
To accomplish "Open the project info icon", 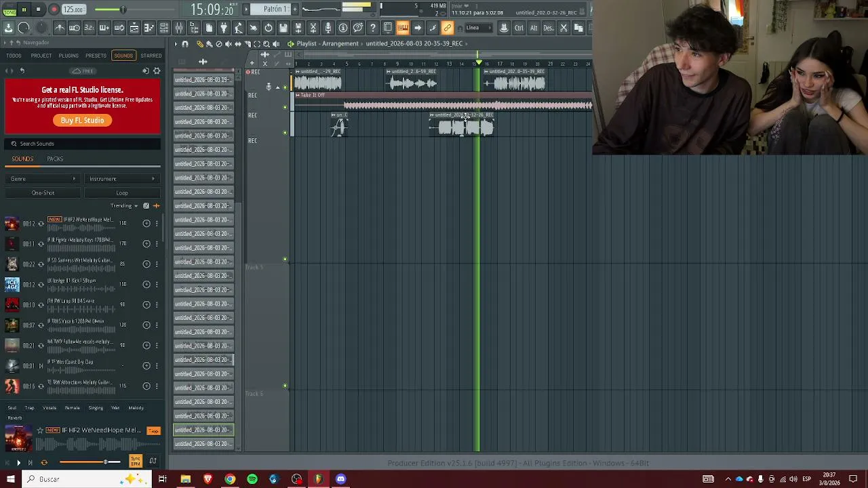I will pos(343,28).
